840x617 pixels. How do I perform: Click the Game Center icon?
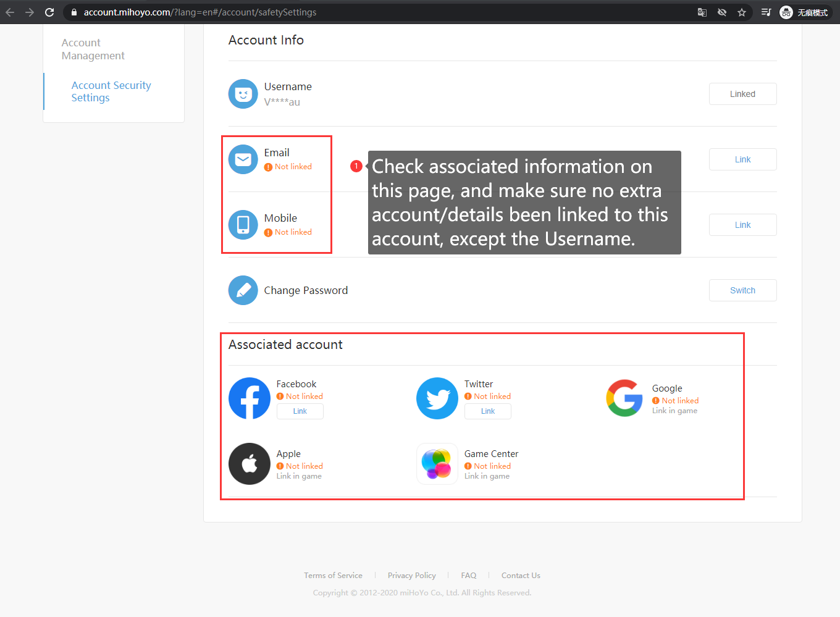coord(437,464)
